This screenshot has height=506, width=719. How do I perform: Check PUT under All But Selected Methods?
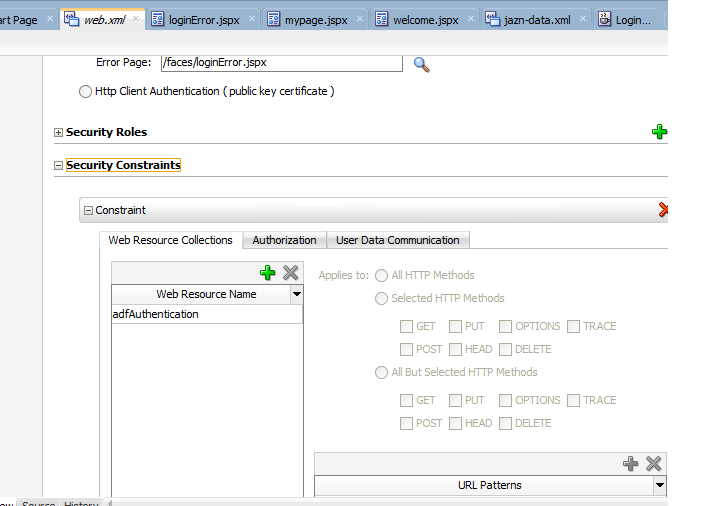(x=455, y=400)
